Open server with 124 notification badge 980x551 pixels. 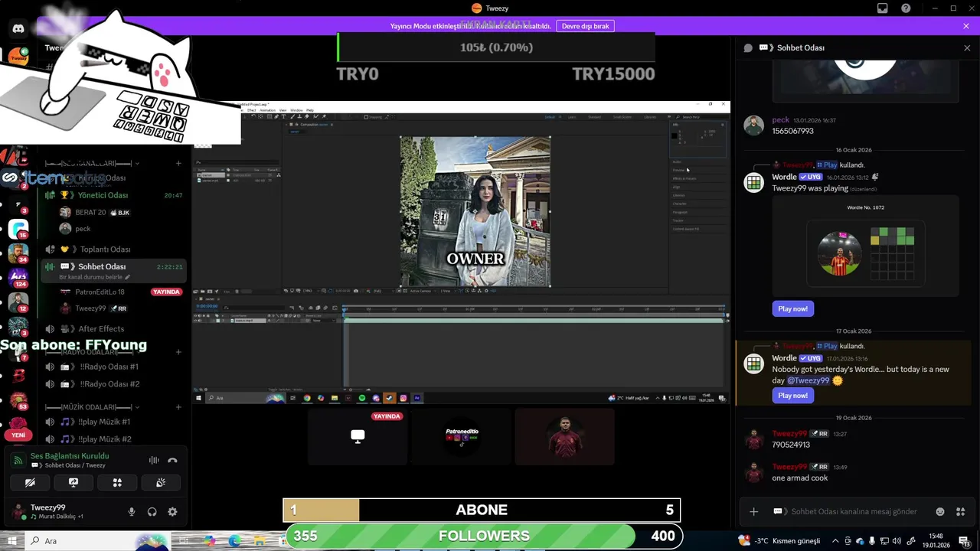click(x=18, y=277)
